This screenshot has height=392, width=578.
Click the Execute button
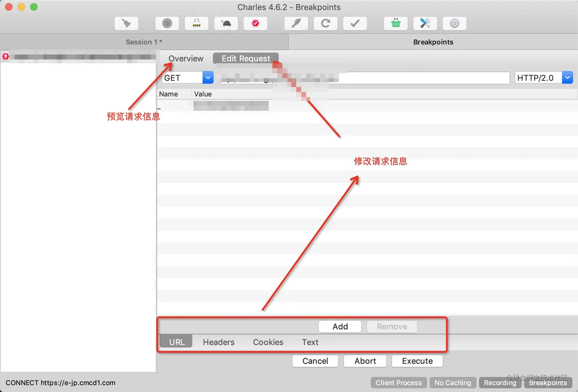pyautogui.click(x=417, y=361)
